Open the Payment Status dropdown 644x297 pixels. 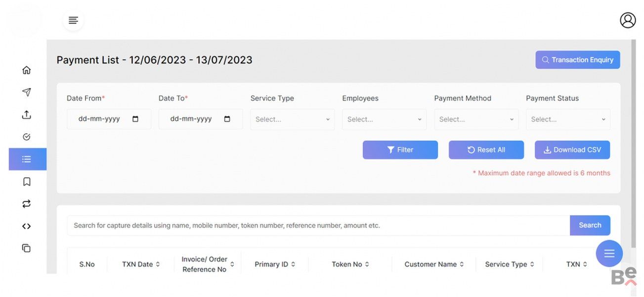click(x=568, y=119)
